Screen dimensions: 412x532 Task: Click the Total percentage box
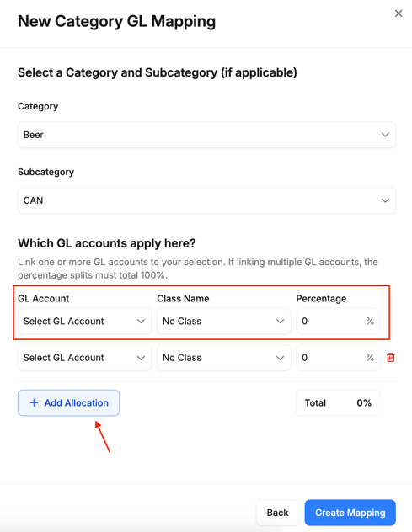pos(338,402)
